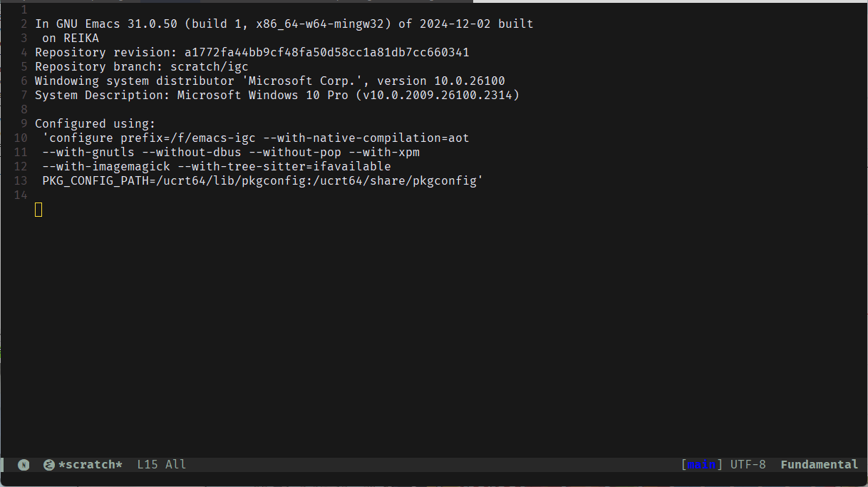The image size is (868, 487).
Task: Click the 'scratch/igc' branch name text
Action: (x=210, y=66)
